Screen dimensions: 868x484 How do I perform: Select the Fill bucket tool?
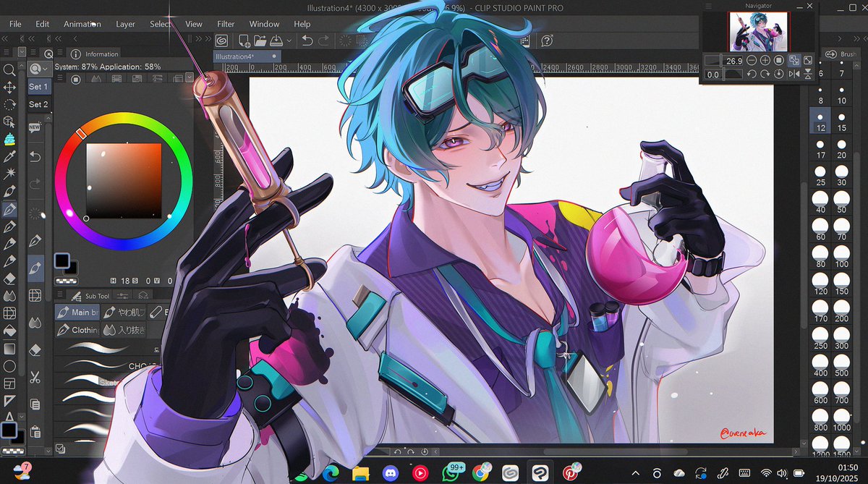[9, 331]
